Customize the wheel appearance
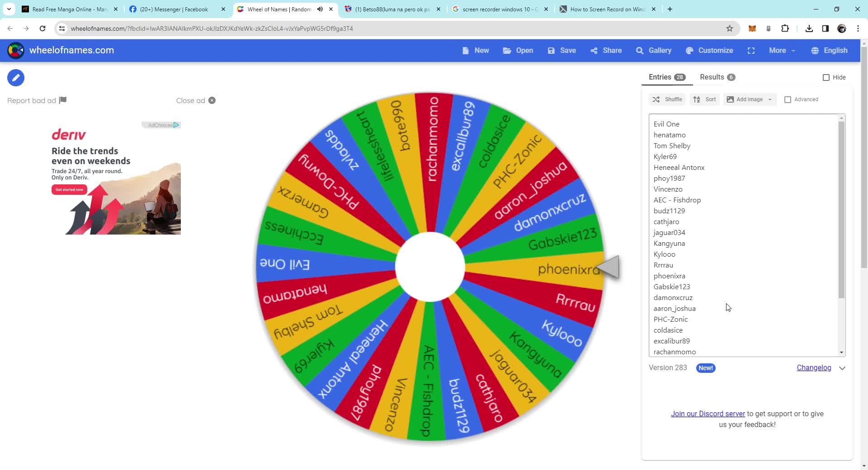Image resolution: width=868 pixels, height=470 pixels. coord(709,50)
